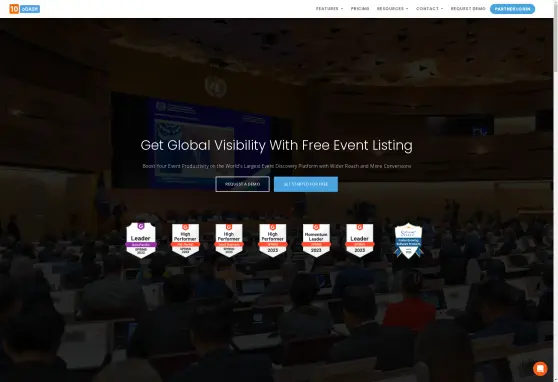Open the chat widget bubble icon
This screenshot has height=382, width=558.
coord(540,368)
